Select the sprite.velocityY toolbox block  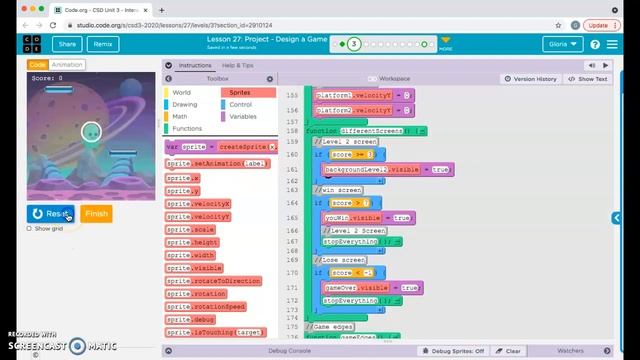coord(198,217)
